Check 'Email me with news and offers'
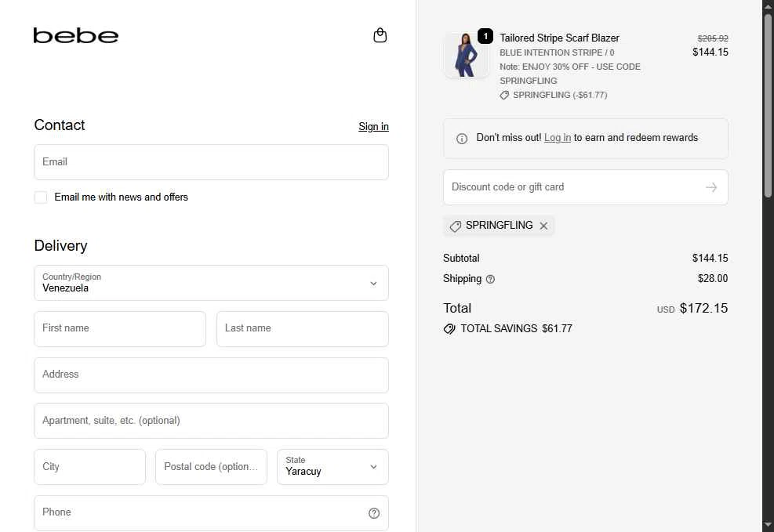Screen dimensions: 774x532 click(41, 197)
